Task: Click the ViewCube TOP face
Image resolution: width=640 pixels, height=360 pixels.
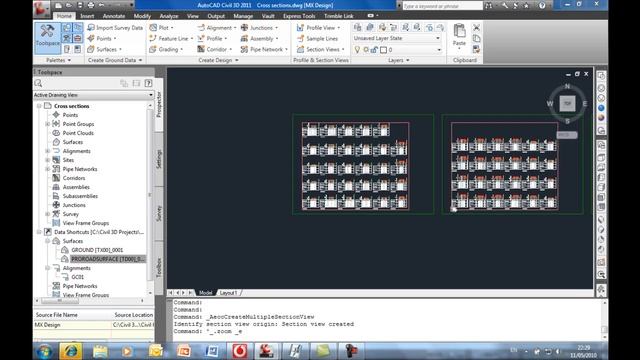Action: click(x=567, y=104)
